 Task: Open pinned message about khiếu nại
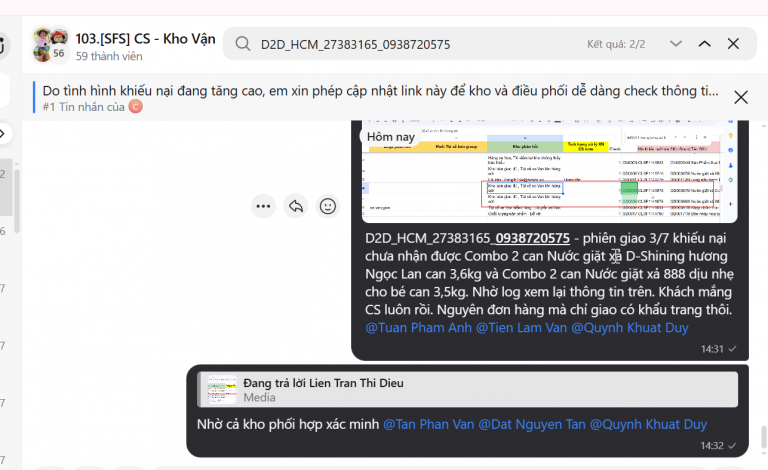click(380, 97)
